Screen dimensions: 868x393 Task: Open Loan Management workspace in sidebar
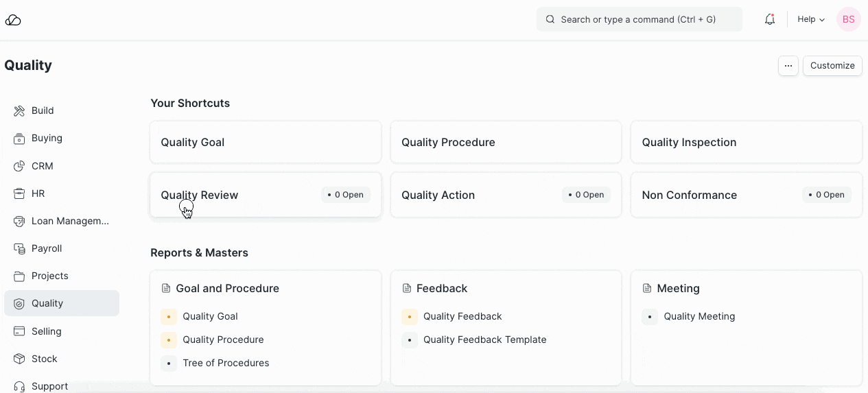pos(70,221)
